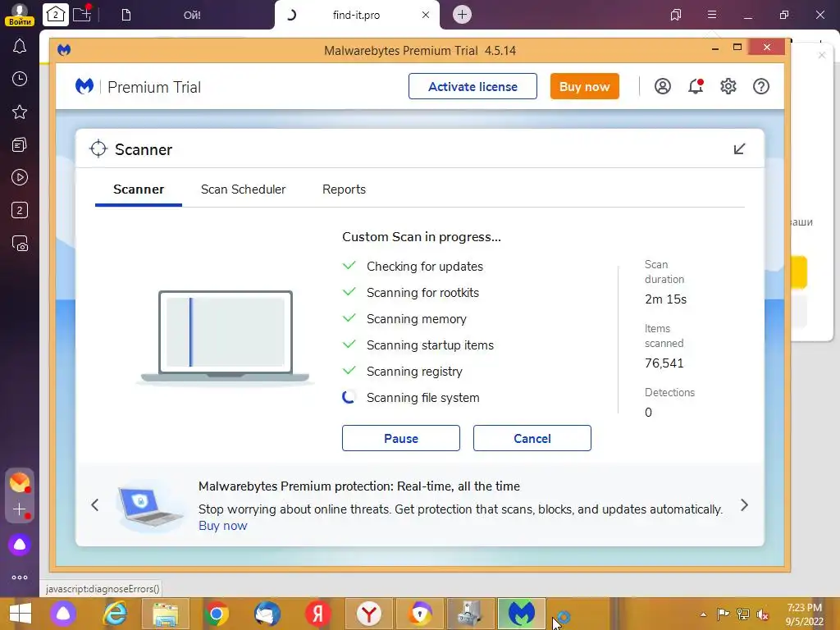Pause the custom scan
840x630 pixels.
pyautogui.click(x=400, y=438)
